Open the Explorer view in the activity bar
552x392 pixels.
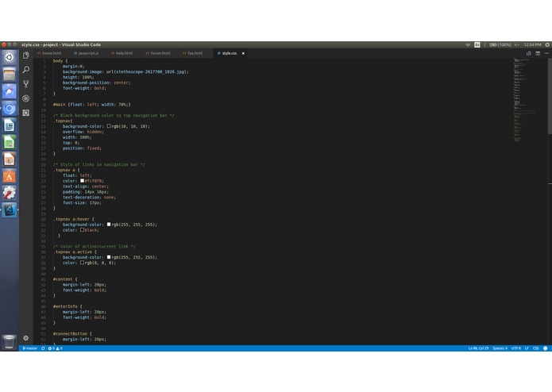point(25,56)
